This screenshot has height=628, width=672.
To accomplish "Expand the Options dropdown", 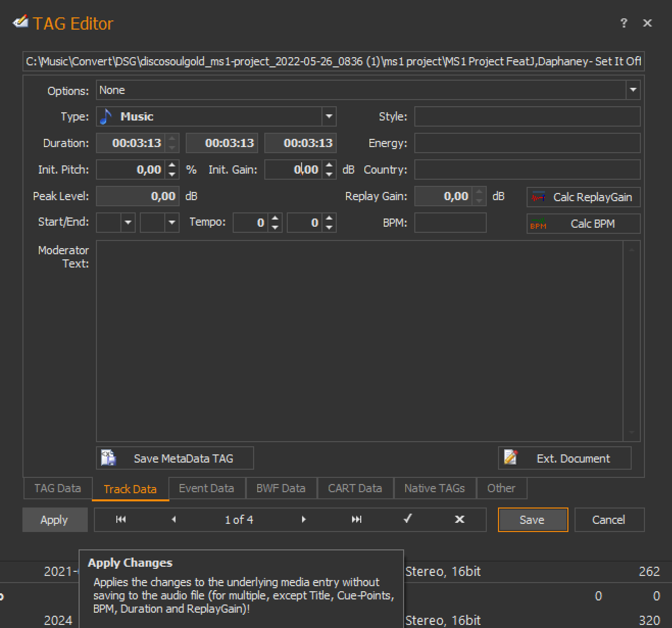I will click(x=633, y=90).
